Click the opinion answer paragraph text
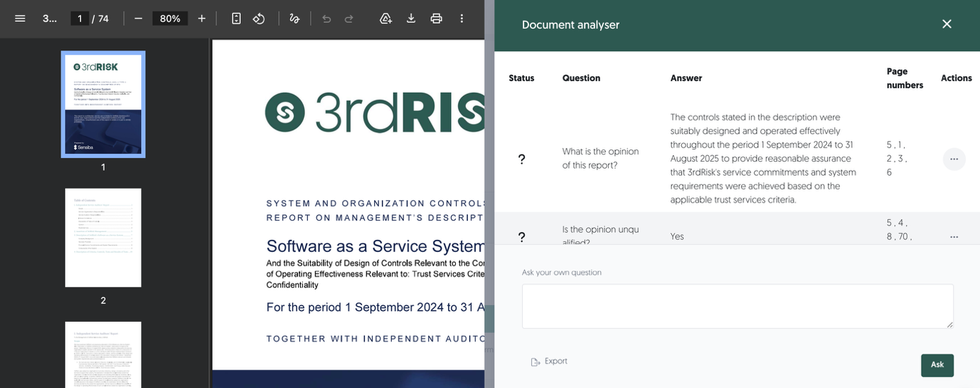 tap(764, 158)
